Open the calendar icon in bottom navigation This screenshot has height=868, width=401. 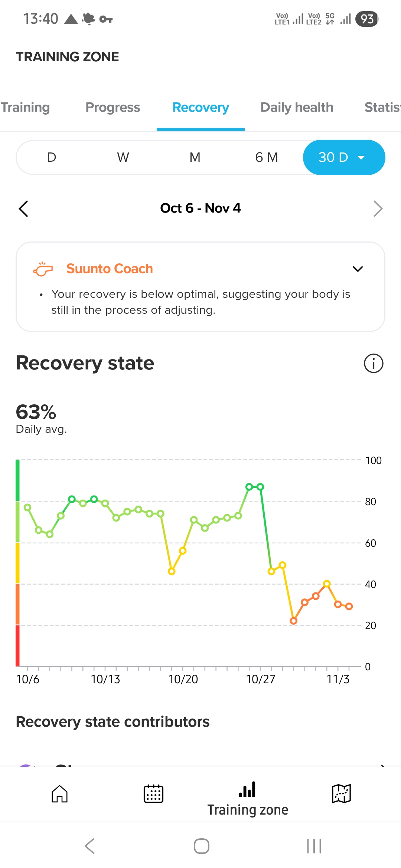tap(153, 794)
